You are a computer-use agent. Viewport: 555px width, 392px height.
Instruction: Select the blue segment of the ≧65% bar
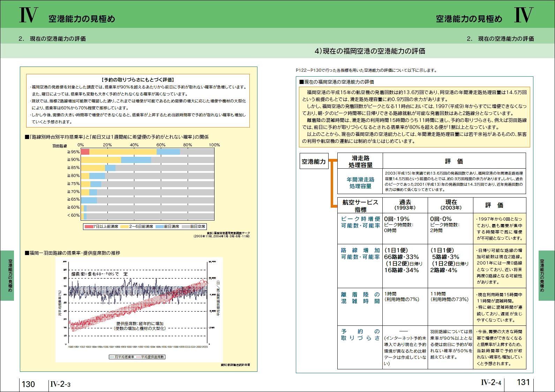89,200
